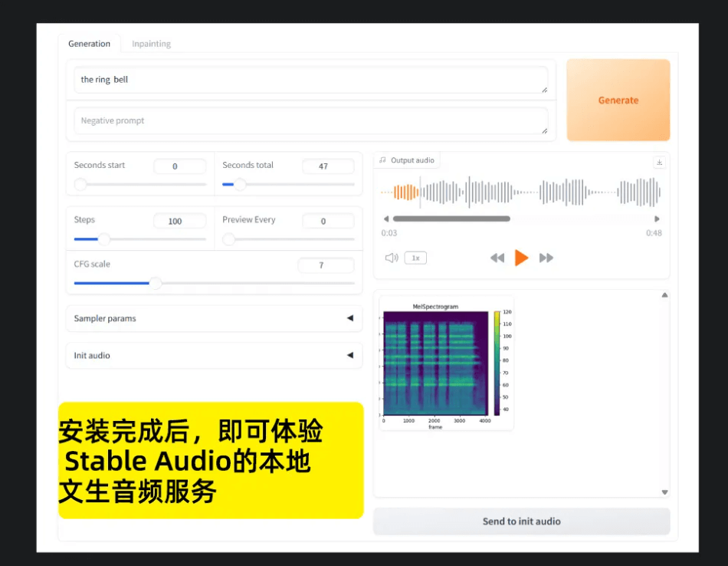Click the gallery scroll up arrow
Viewport: 728px width, 566px height.
664,295
